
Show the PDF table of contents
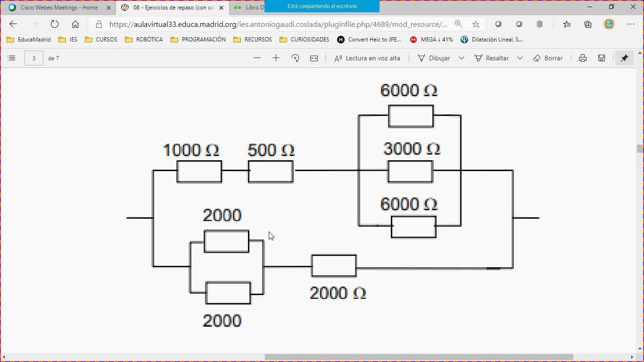coord(12,58)
